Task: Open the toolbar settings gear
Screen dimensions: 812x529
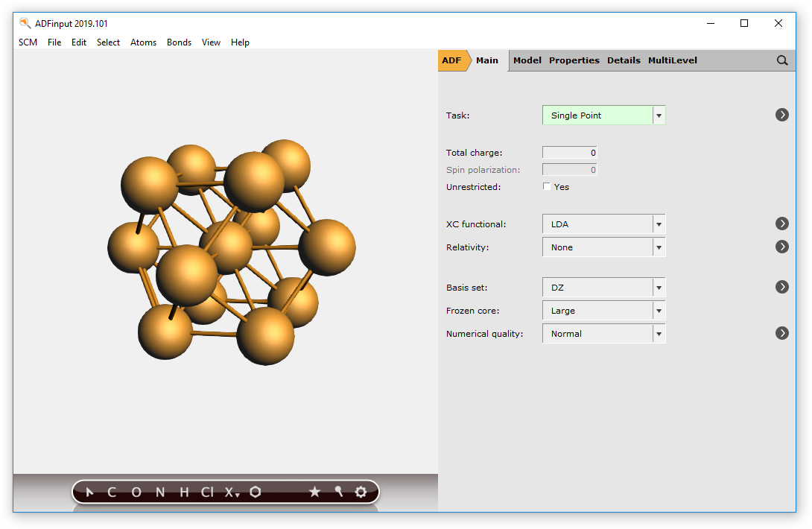Action: [x=361, y=492]
